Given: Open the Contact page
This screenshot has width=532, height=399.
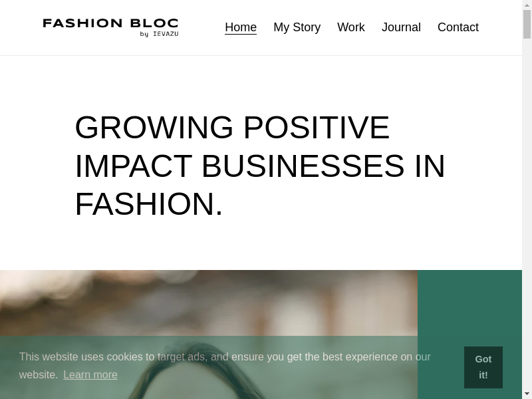Looking at the screenshot, I should click(x=458, y=27).
